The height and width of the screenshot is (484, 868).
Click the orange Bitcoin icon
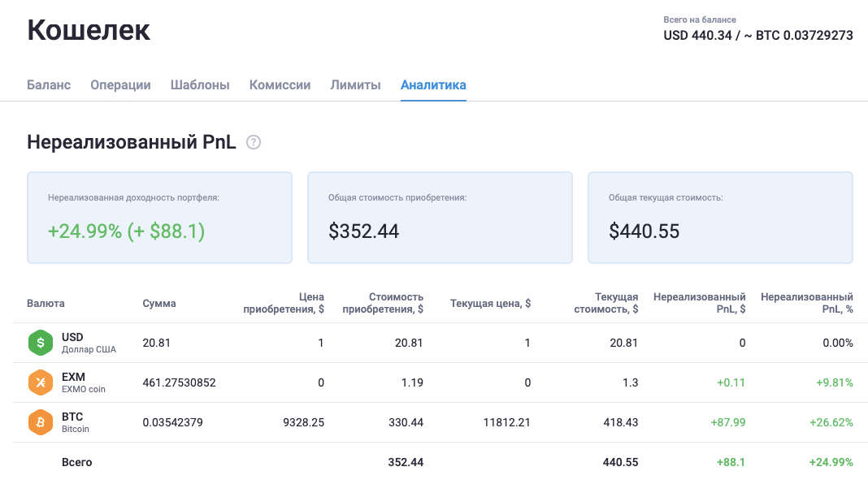(x=40, y=422)
